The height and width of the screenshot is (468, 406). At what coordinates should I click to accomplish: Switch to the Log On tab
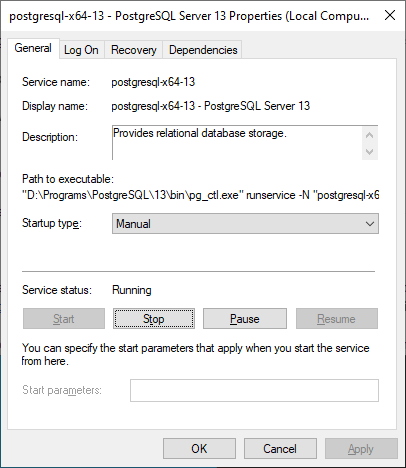point(81,50)
